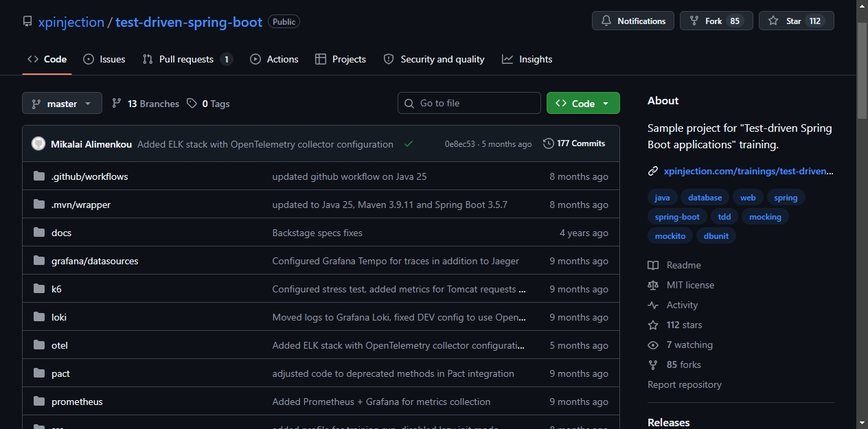Click the Report repository link
868x429 pixels.
click(x=685, y=384)
